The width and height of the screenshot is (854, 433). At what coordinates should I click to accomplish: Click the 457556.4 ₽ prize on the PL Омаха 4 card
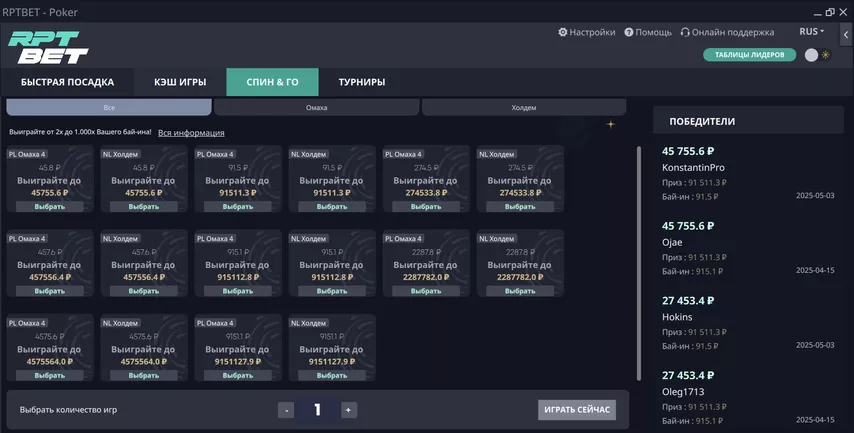50,277
